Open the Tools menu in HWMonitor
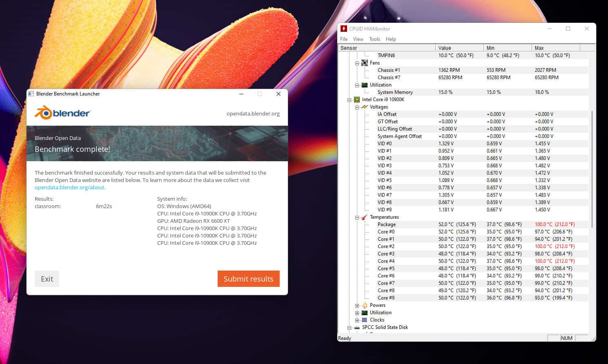This screenshot has height=364, width=608. point(374,39)
